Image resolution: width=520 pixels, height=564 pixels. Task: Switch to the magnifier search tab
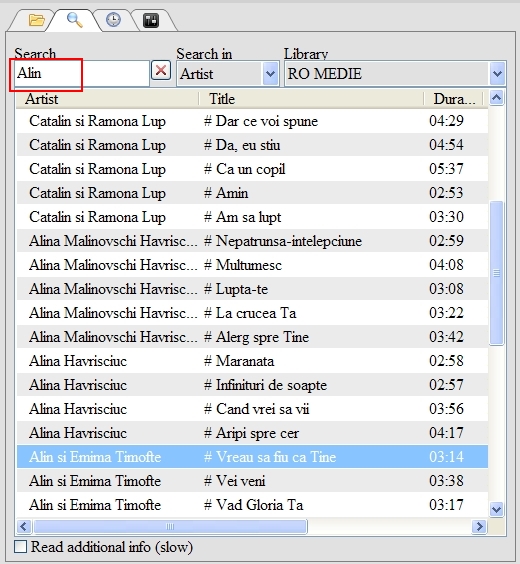pyautogui.click(x=74, y=20)
